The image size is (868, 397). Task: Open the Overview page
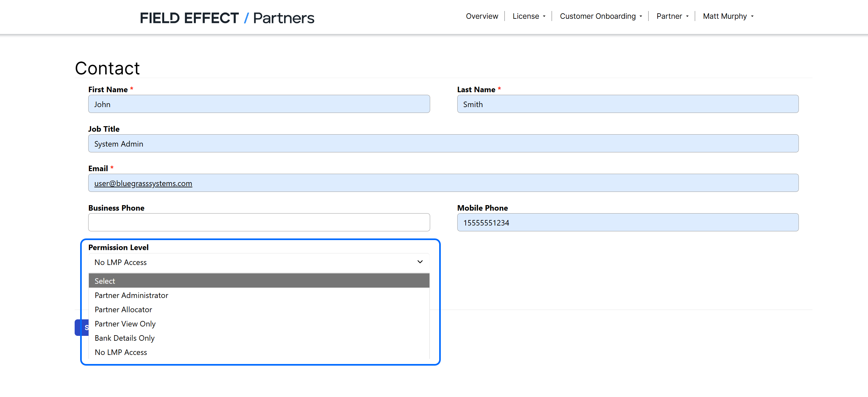(482, 16)
